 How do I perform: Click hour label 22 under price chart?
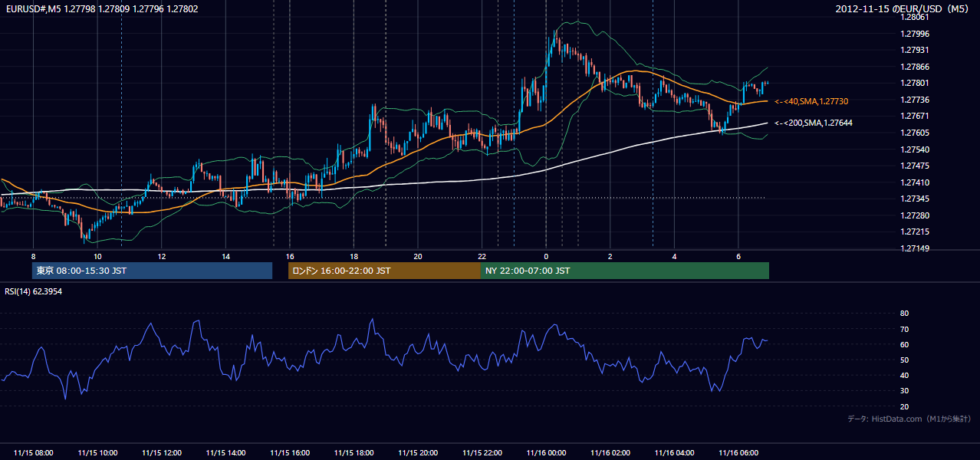point(482,256)
